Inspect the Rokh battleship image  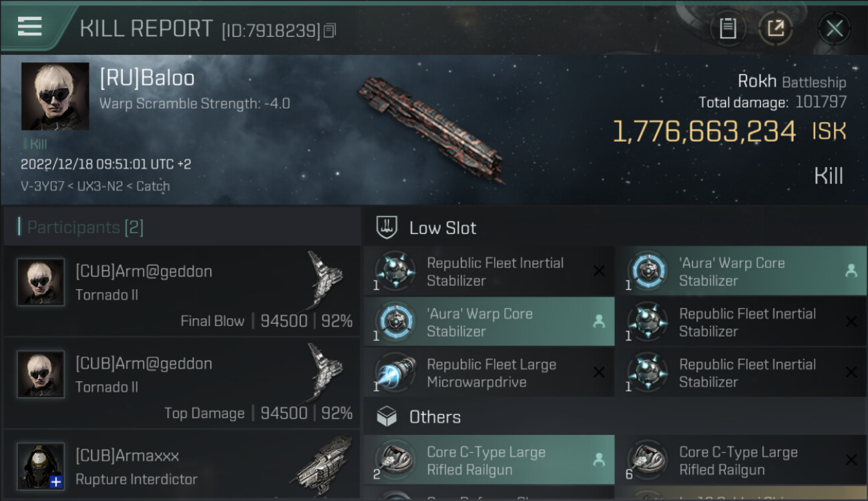[432, 128]
